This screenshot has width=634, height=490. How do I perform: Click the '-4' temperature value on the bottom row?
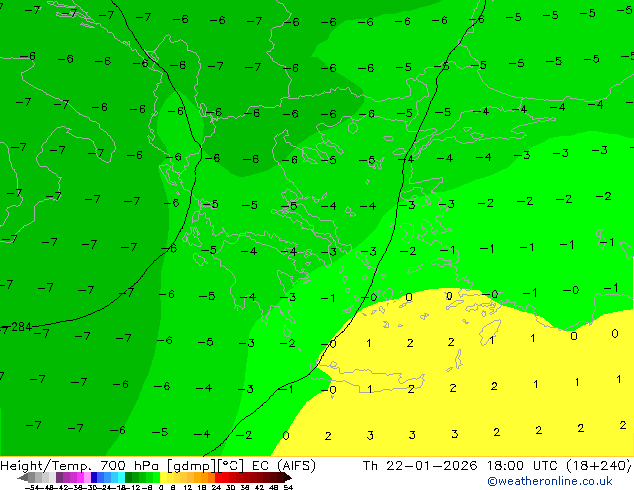(x=202, y=434)
